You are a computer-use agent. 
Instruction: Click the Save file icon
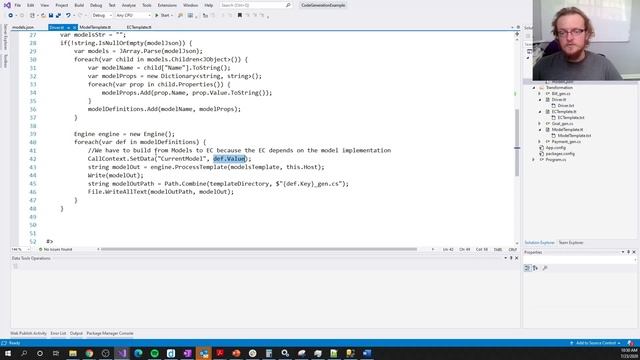tap(51, 16)
